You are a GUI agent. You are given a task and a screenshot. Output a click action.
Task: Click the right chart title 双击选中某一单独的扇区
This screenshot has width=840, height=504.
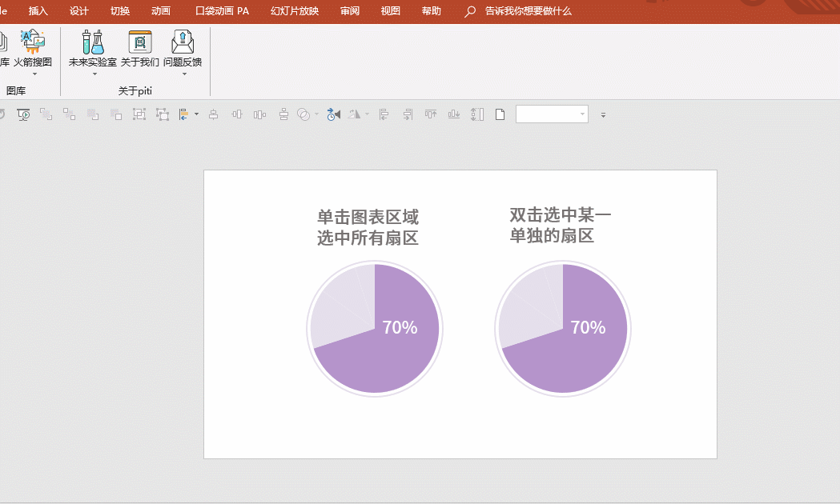[x=560, y=226]
